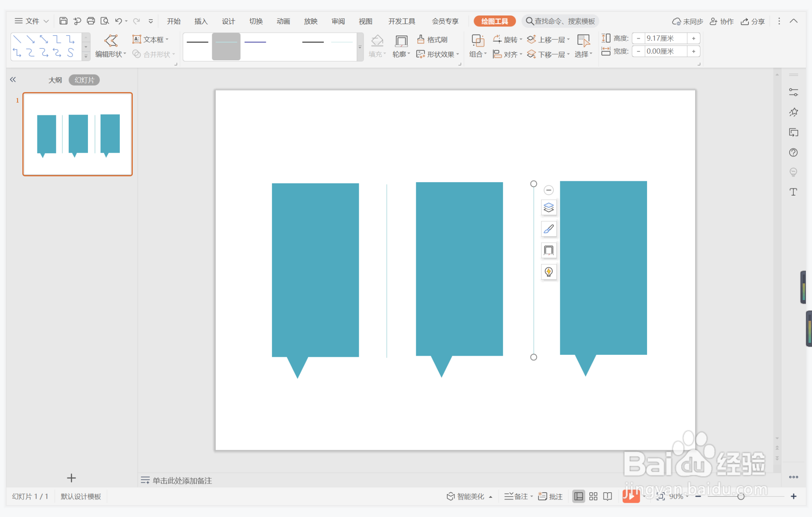This screenshot has width=812, height=517.
Task: Click the floating minus collapse icon
Action: (549, 190)
